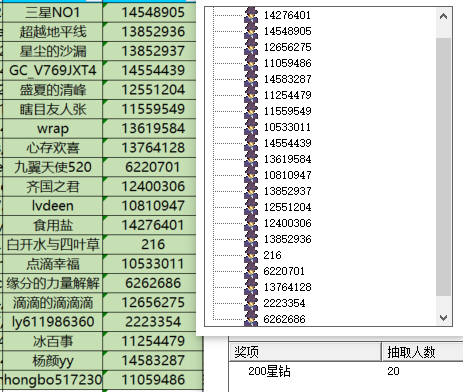Viewport: 463px width, 392px height.
Task: Click the avatar icon beside 6262686 in list
Action: 251,319
